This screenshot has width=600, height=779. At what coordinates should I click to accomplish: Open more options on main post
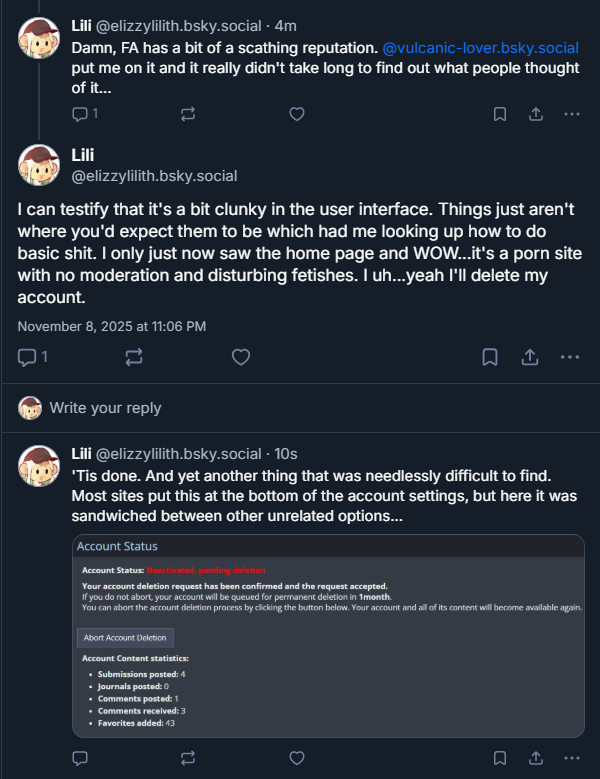[569, 357]
